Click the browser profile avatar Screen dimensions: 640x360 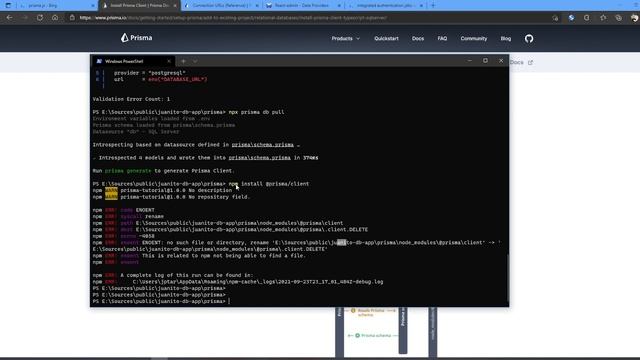[634, 18]
